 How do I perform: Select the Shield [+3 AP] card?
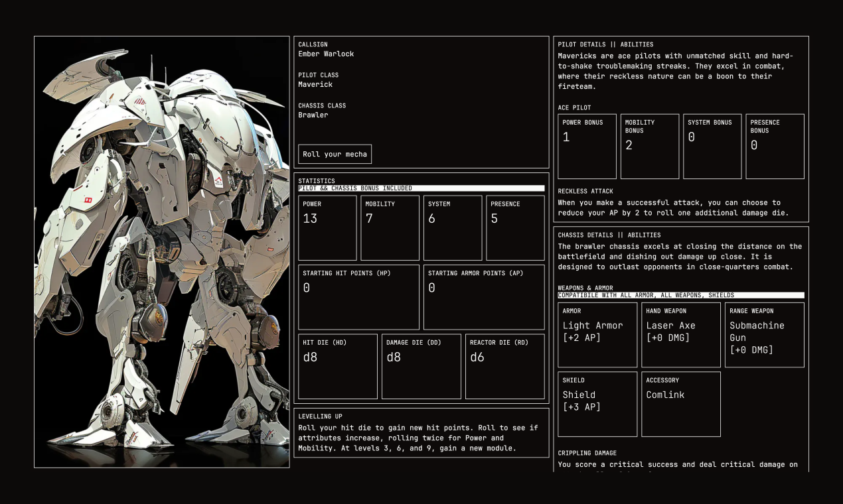597,405
